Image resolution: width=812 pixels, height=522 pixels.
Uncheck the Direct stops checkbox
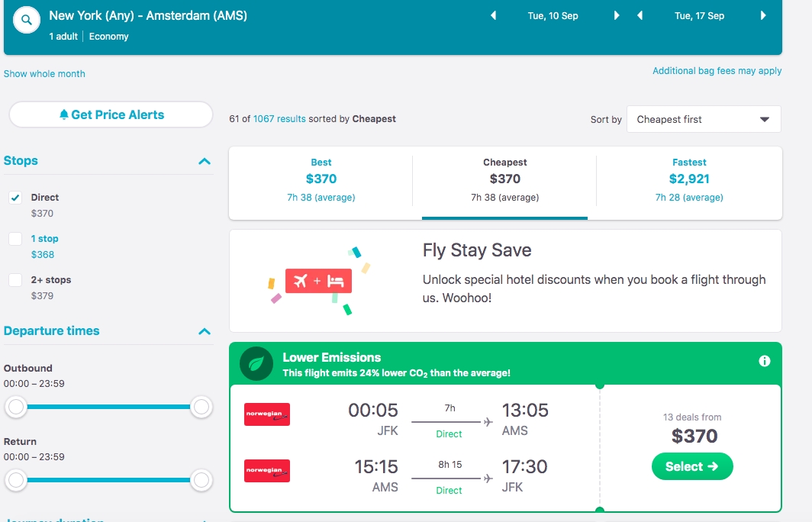click(x=15, y=198)
